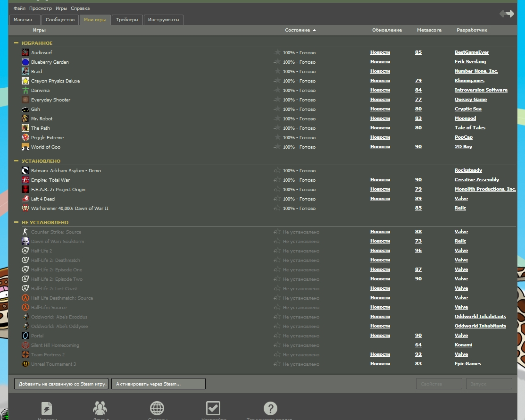Viewport: 525px width, 420px height.
Task: Open the Servers globe icon
Action: [157, 408]
